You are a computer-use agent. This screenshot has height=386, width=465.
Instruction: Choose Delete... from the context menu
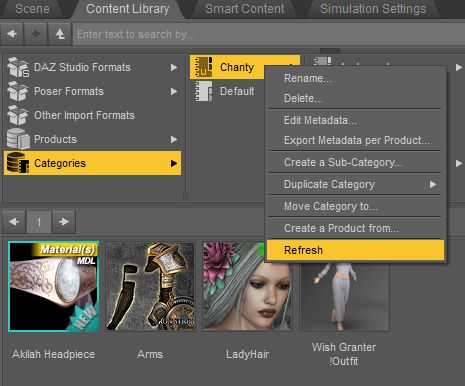356,98
